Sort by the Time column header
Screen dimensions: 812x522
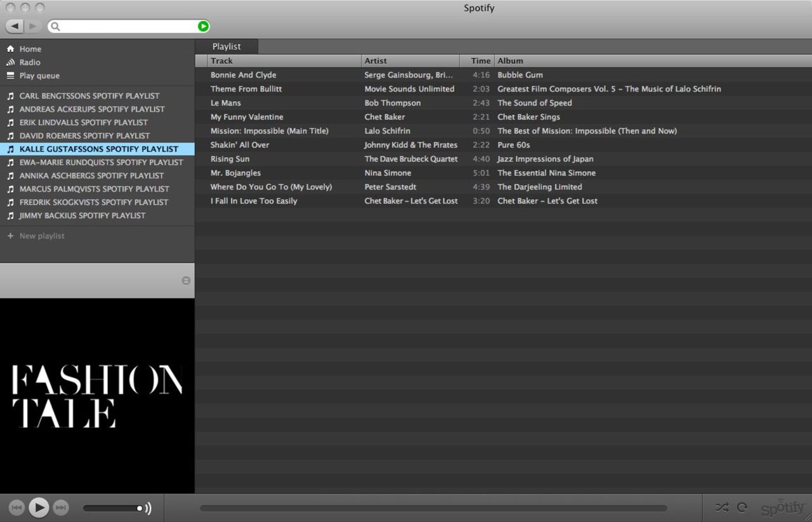point(477,61)
